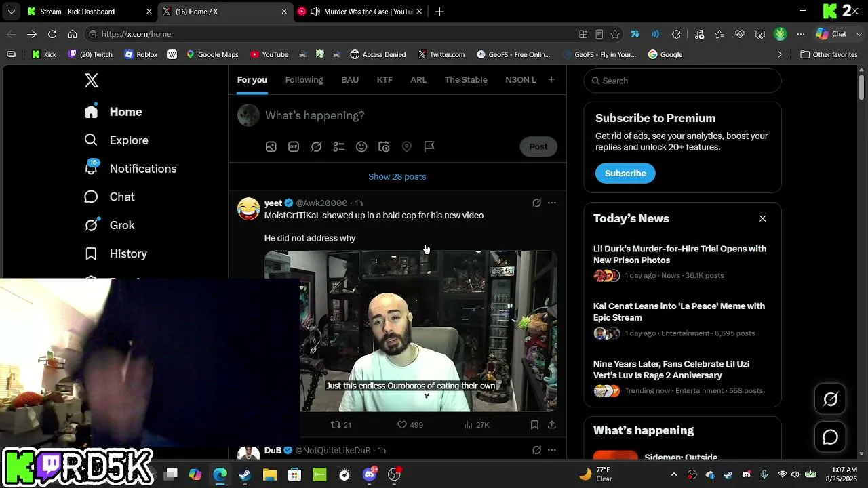Open the floating chat messages button
Viewport: 868px width, 488px height.
[x=831, y=437]
